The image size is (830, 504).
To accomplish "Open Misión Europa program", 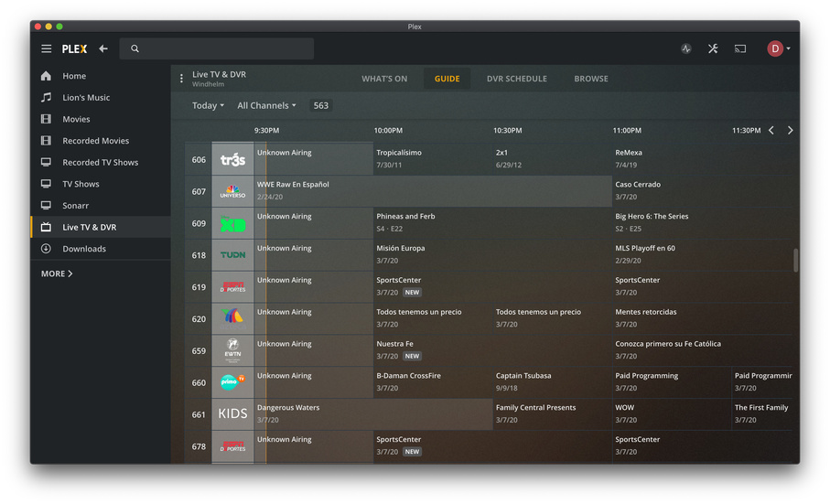I will [492, 254].
